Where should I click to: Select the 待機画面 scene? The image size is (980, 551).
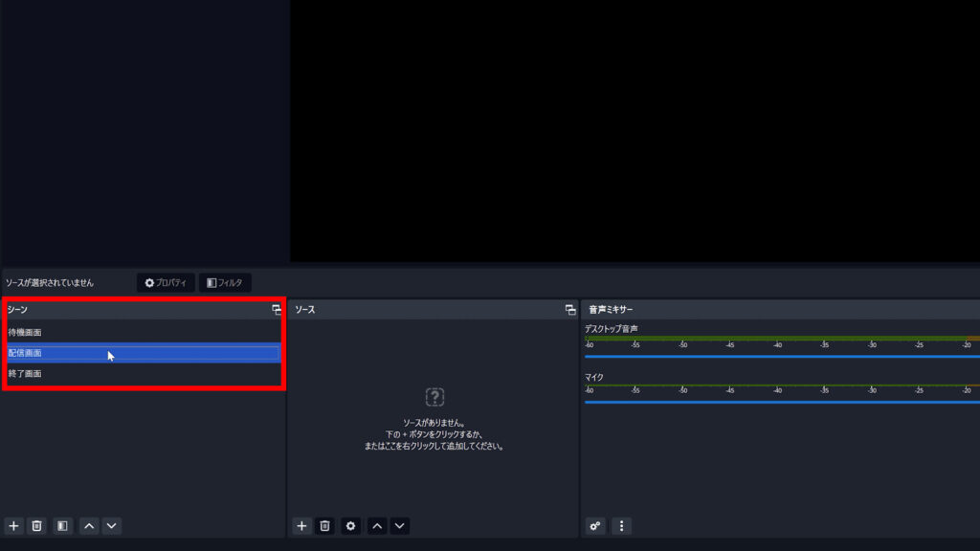[25, 332]
